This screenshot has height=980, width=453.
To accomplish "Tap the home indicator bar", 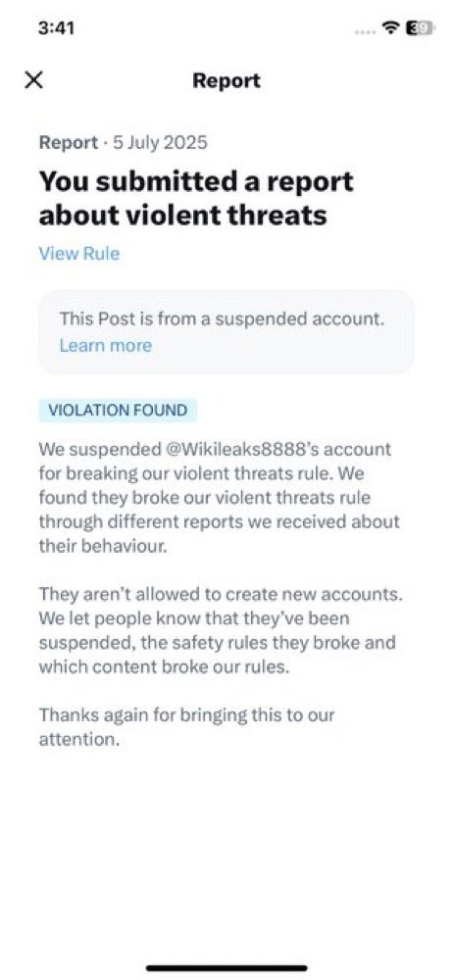I will [226, 968].
